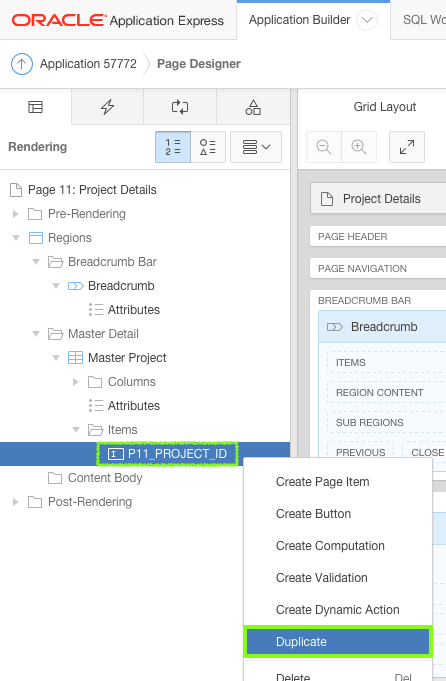
Task: Click the Items open-folder icon
Action: tap(95, 430)
